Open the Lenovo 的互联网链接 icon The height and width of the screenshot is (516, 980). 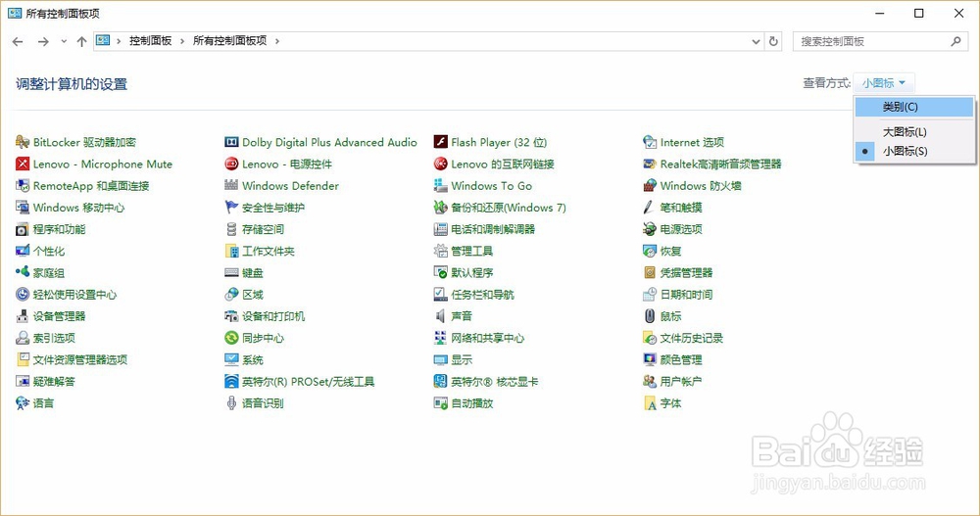tap(441, 164)
